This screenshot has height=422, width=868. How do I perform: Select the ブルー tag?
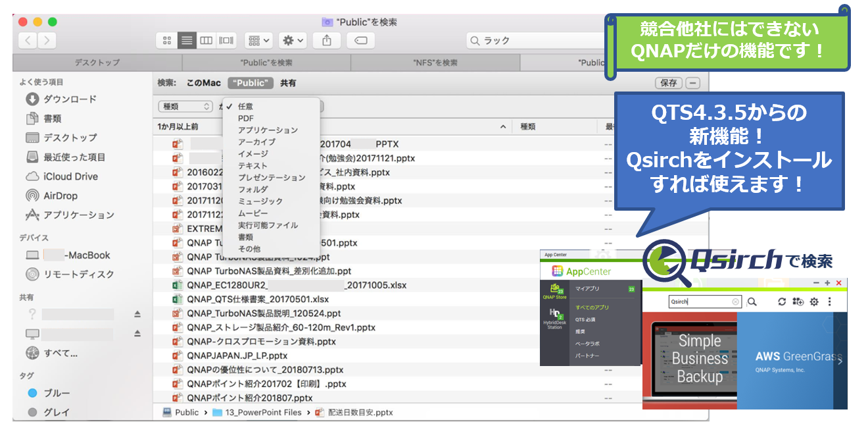tap(49, 393)
